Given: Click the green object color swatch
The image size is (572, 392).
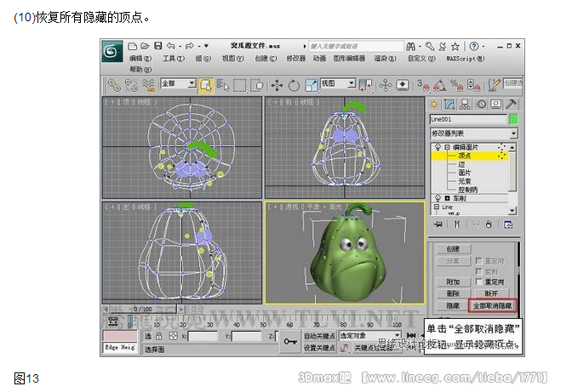Looking at the screenshot, I should pyautogui.click(x=513, y=119).
